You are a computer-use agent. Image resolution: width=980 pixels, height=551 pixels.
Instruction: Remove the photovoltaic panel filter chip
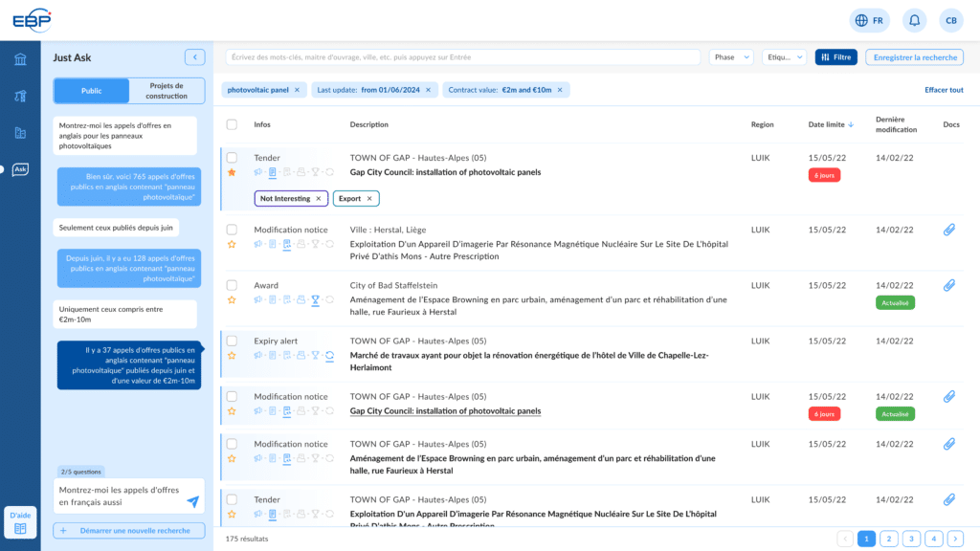coord(297,90)
